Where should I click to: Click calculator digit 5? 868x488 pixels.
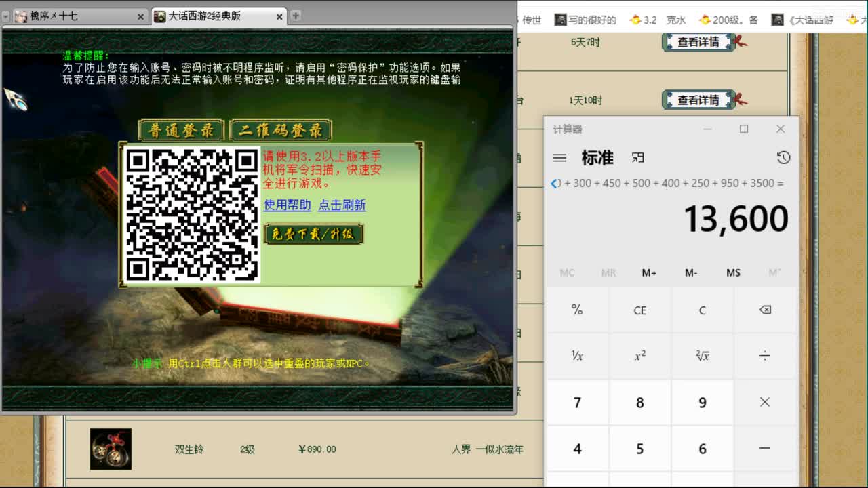point(639,449)
